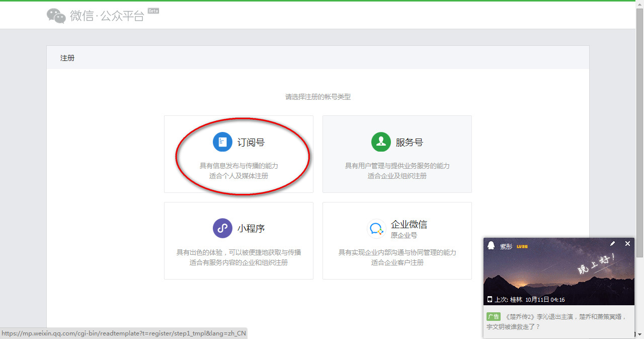Click the scroll down arrow on page scrollbar
This screenshot has height=339, width=644.
coord(639,334)
